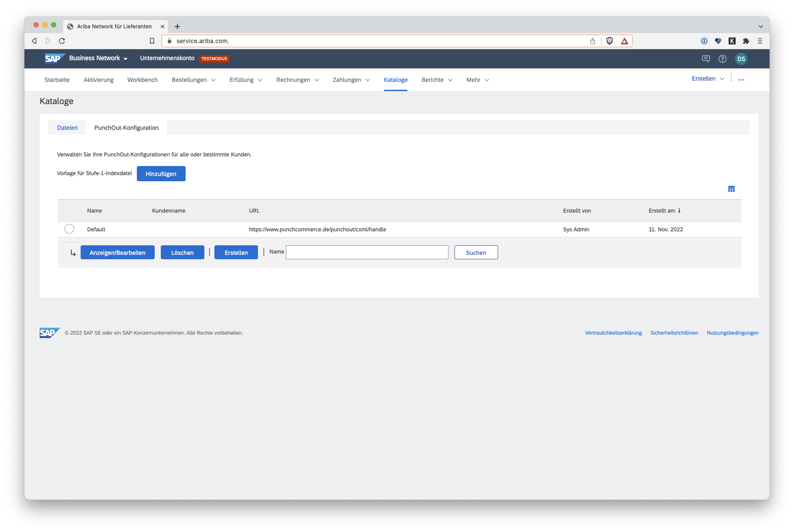Click the URL column header
This screenshot has height=532, width=794.
[254, 210]
